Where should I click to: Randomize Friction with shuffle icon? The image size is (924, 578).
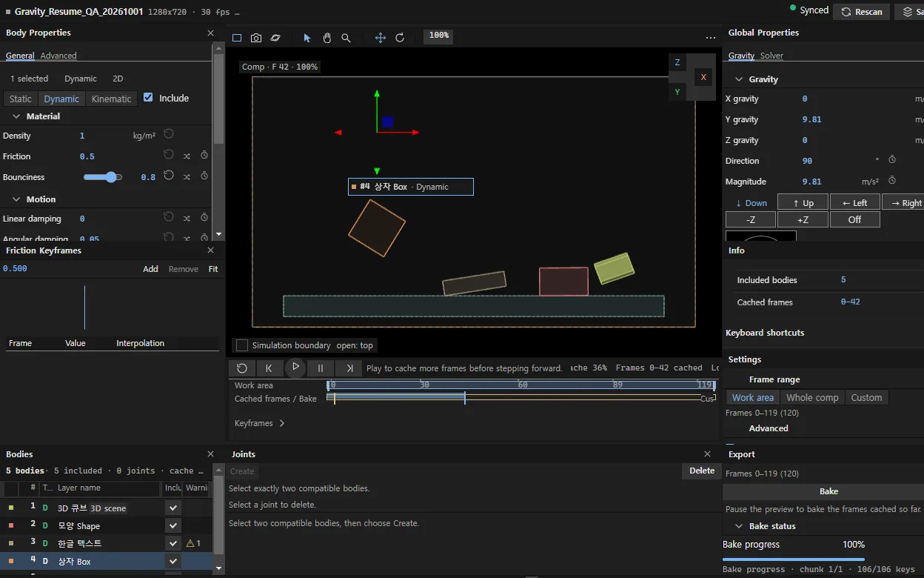[187, 156]
